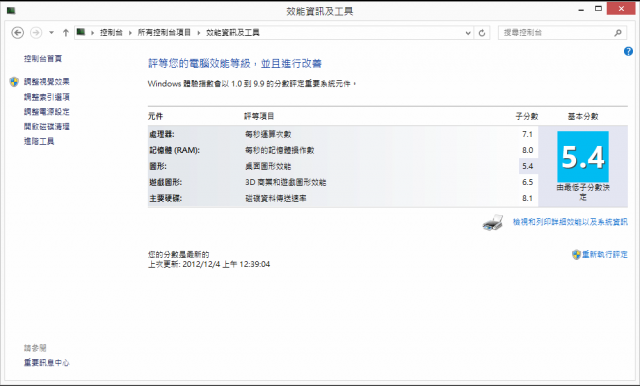Select 控制台 in the breadcrumb path
The height and width of the screenshot is (386, 640).
tap(111, 33)
